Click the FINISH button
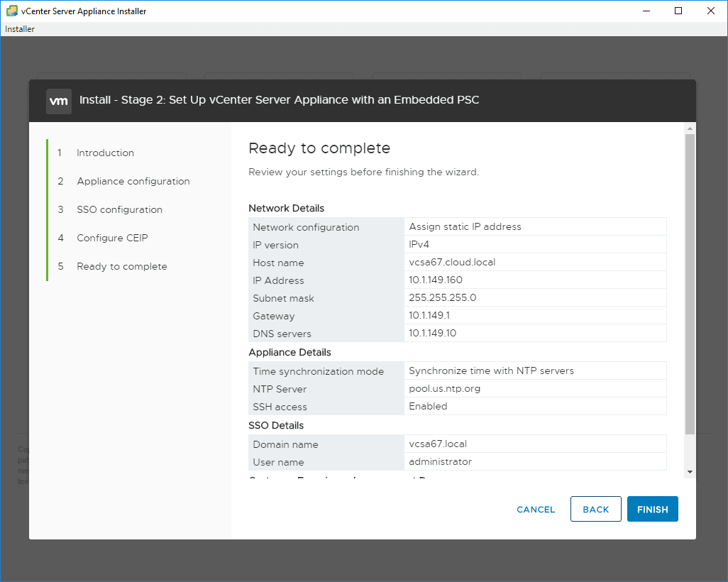728x582 pixels. (652, 509)
